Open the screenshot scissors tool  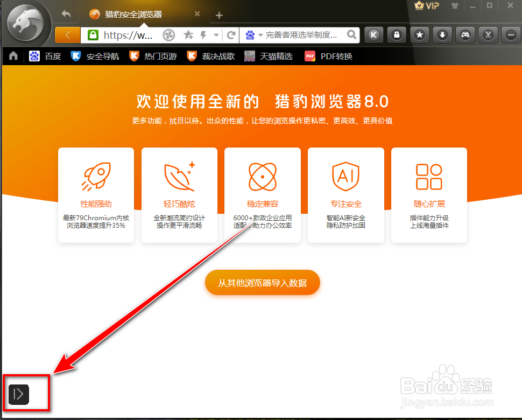point(488,34)
